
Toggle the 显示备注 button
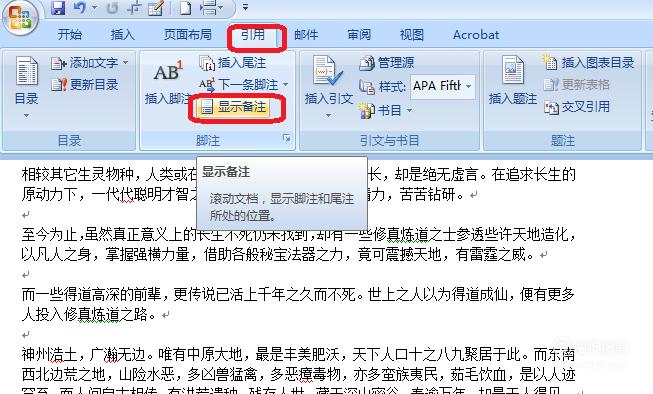tap(233, 107)
